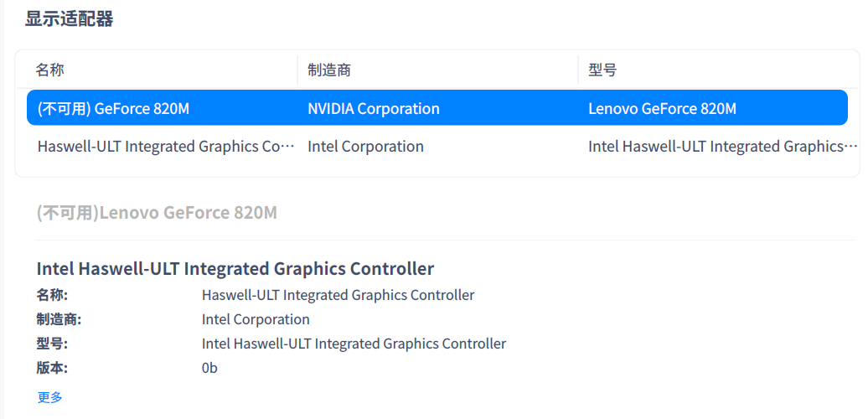Image resolution: width=868 pixels, height=419 pixels.
Task: Sort by the 型号 column header
Action: [602, 70]
